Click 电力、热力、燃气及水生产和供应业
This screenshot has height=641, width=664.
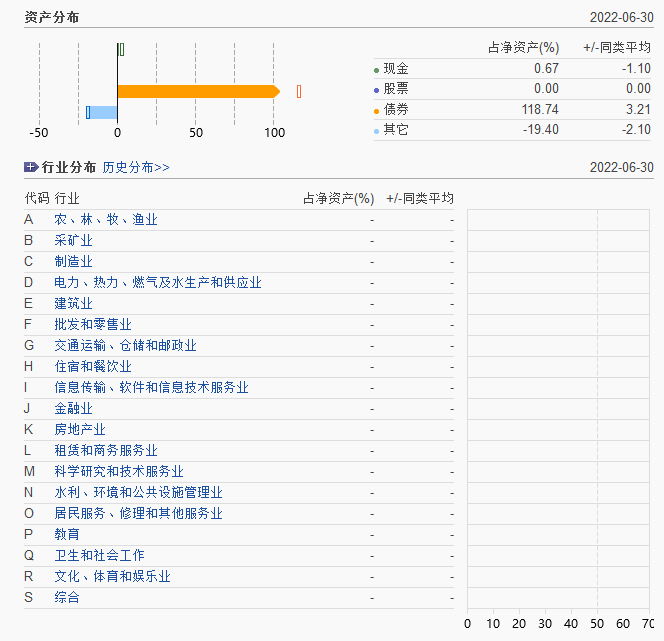click(x=158, y=282)
